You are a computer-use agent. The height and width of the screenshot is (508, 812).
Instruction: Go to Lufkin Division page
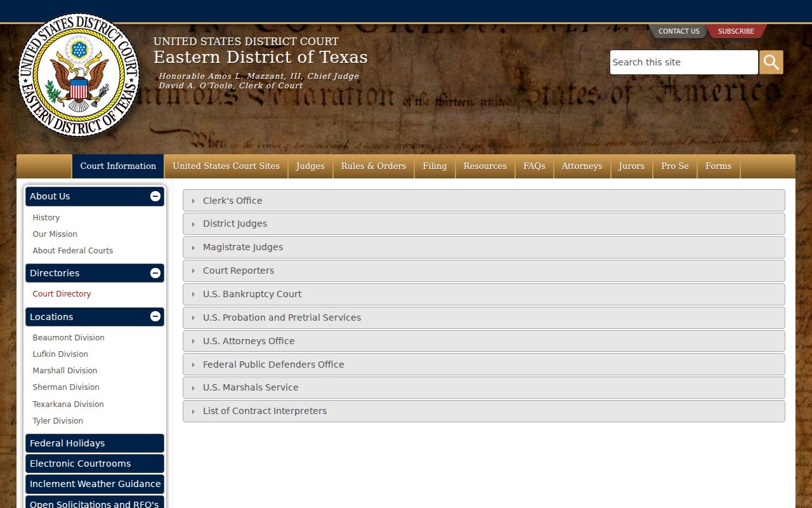(60, 354)
